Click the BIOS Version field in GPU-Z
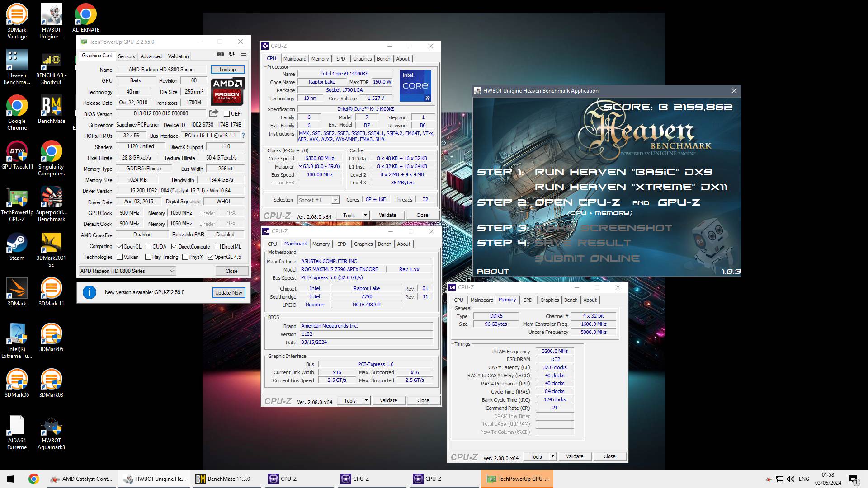 160,113
